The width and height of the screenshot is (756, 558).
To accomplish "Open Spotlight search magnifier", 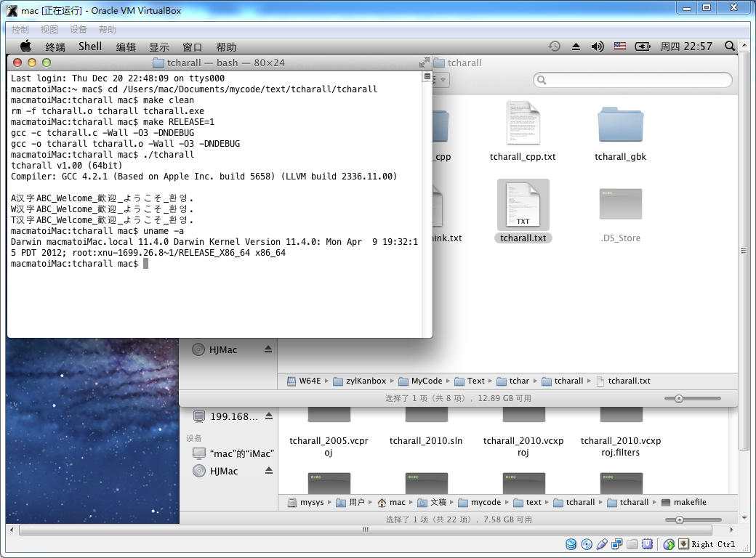I will (x=730, y=46).
